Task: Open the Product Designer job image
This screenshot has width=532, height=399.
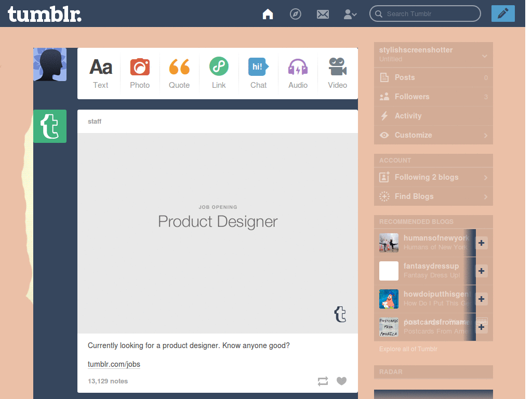Action: click(218, 233)
